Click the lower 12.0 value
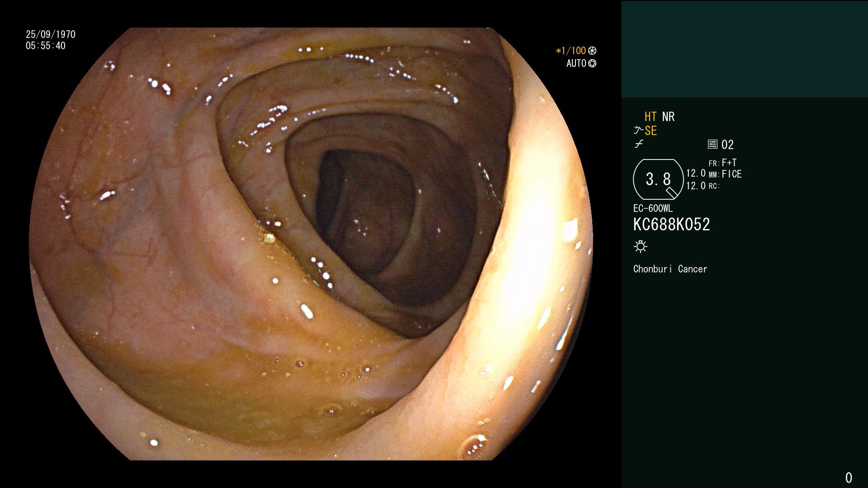Image resolution: width=868 pixels, height=488 pixels. click(696, 186)
